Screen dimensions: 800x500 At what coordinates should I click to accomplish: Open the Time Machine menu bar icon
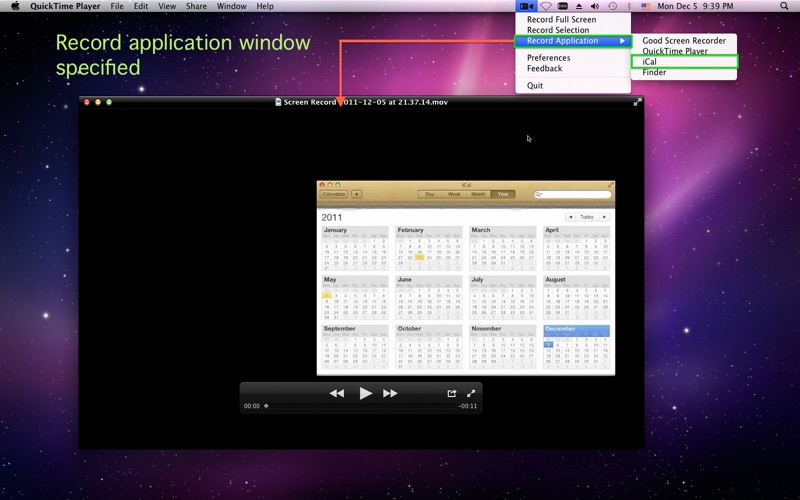[612, 6]
